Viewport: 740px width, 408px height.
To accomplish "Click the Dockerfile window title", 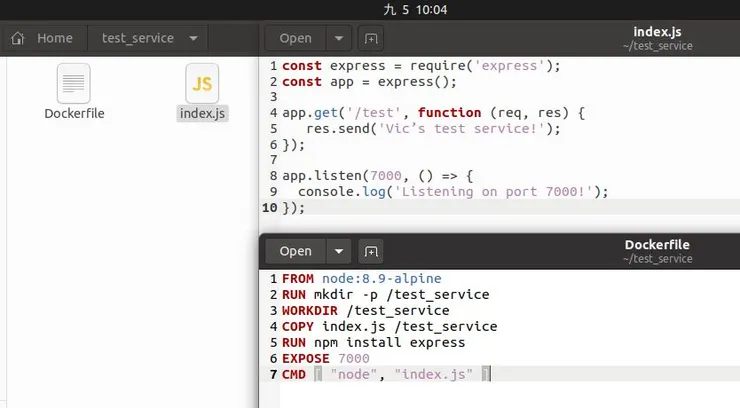I will [657, 245].
